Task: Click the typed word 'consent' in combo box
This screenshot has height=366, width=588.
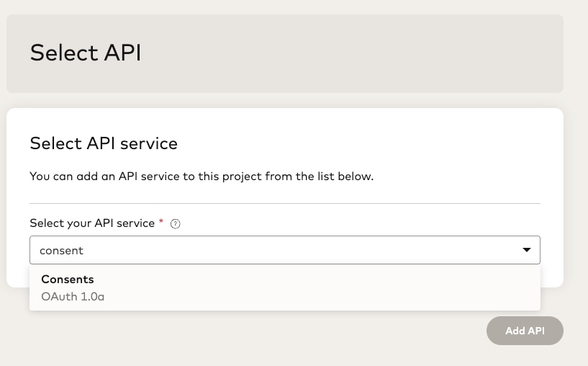Action: [61, 251]
